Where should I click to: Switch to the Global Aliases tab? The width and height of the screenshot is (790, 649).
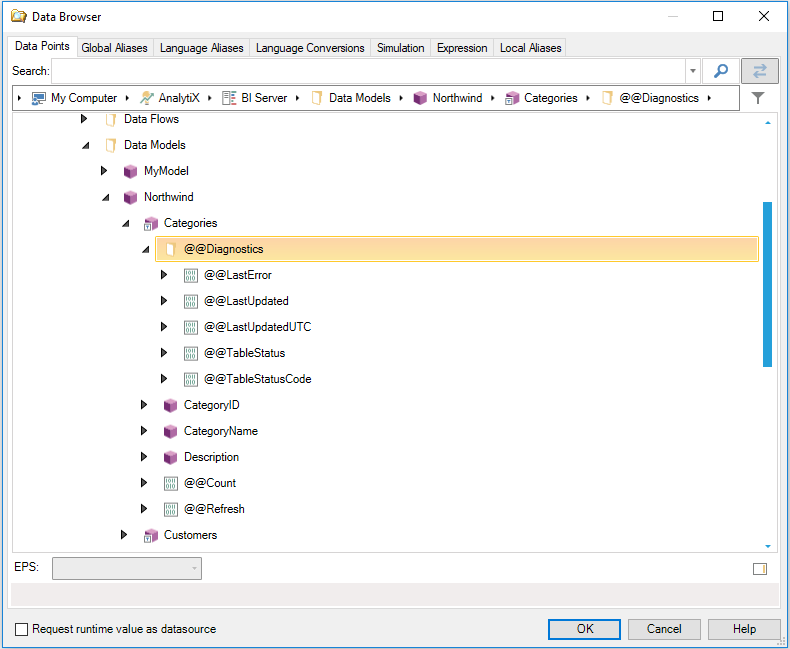[114, 48]
